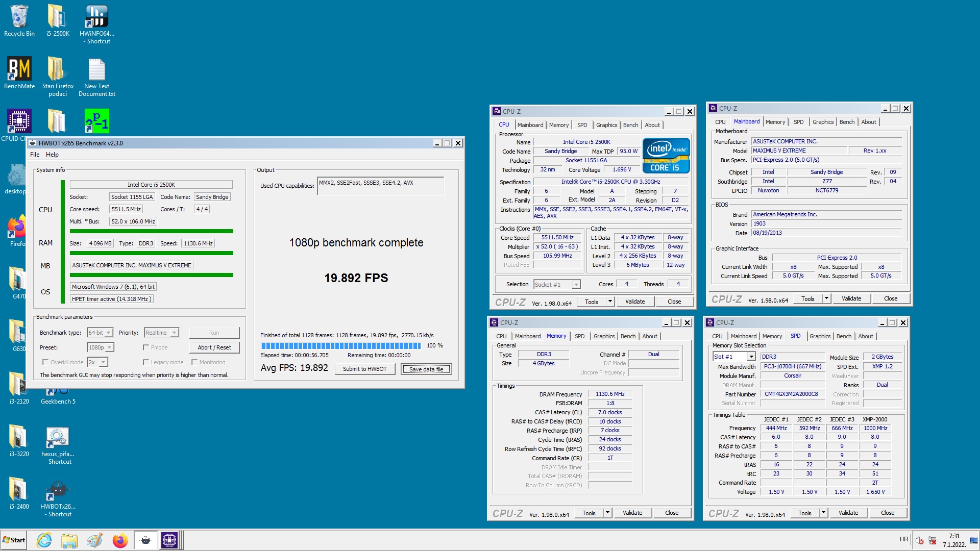Expand Tools arrow in Memory window

pyautogui.click(x=607, y=513)
